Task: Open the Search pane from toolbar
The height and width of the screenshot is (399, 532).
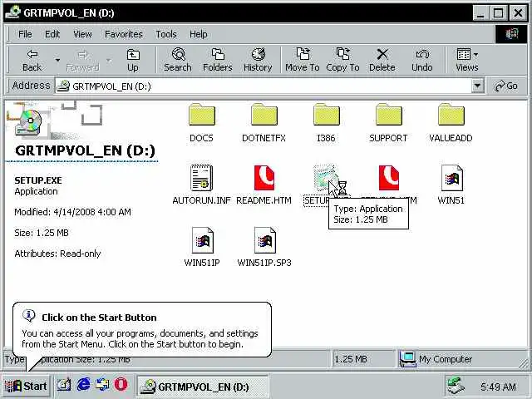Action: click(x=178, y=60)
